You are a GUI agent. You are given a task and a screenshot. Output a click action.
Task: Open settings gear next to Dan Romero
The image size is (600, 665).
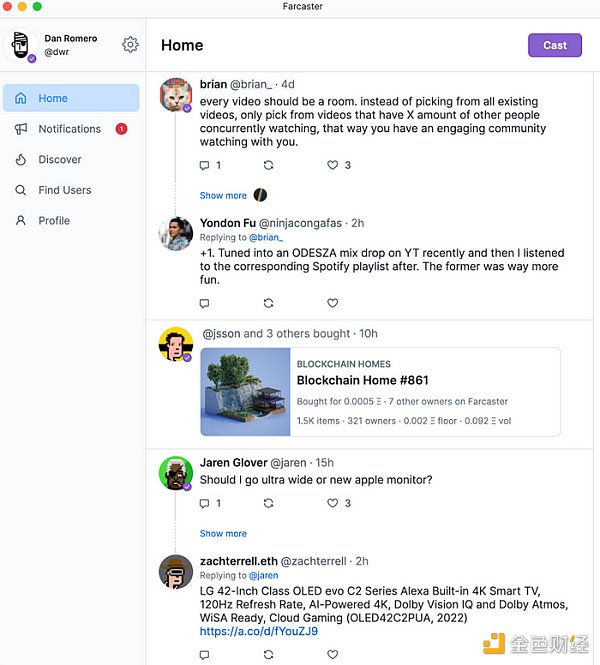click(130, 45)
